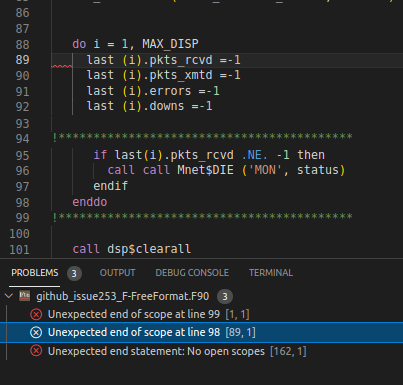Open the OUTPUT tab
403x385 pixels.
pyautogui.click(x=117, y=273)
